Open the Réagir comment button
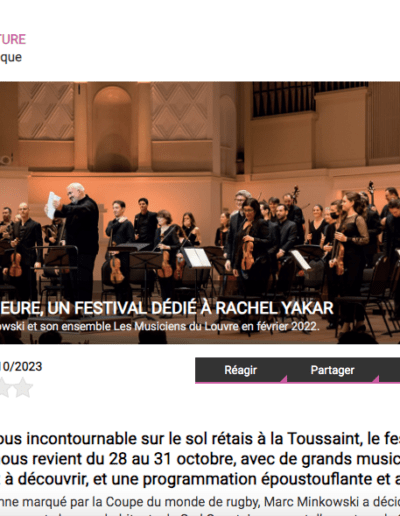The height and width of the screenshot is (516, 400). pyautogui.click(x=241, y=370)
